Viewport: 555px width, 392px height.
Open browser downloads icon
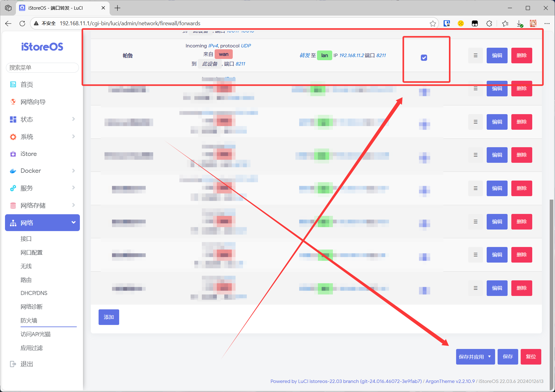point(519,23)
